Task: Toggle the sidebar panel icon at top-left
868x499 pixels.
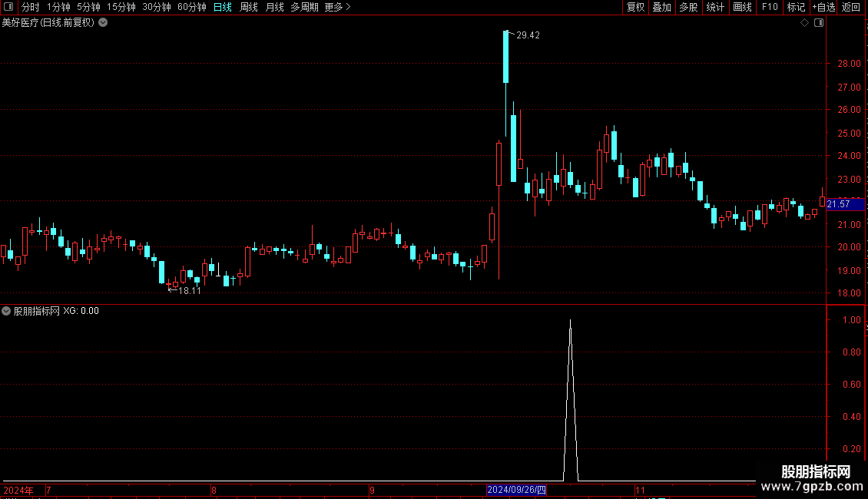Action: 8,7
